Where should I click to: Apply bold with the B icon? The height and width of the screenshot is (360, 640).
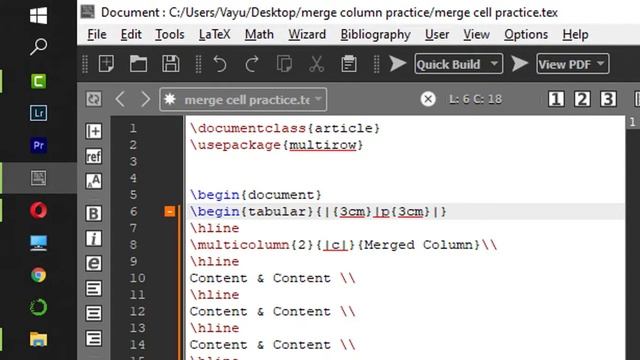(94, 213)
